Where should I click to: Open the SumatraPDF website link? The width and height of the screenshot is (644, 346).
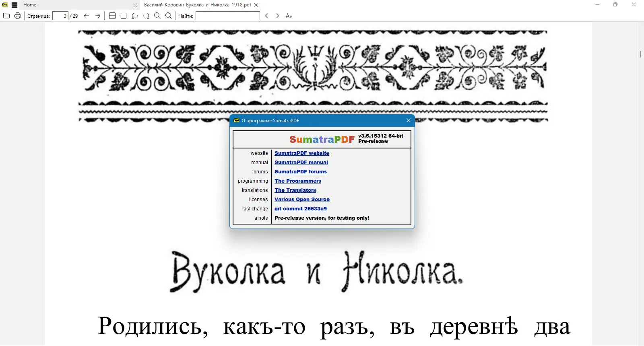[302, 153]
